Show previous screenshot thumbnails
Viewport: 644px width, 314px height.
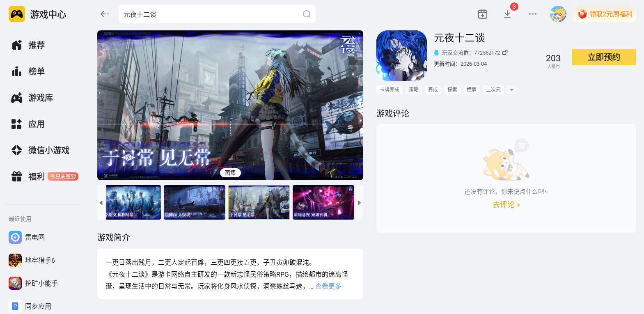tap(101, 203)
